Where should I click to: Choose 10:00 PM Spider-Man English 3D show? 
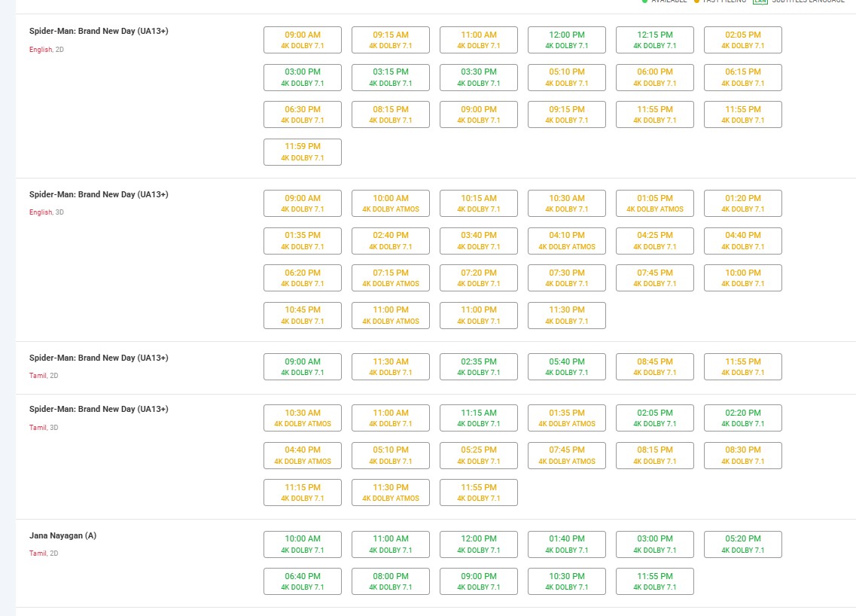click(x=742, y=278)
